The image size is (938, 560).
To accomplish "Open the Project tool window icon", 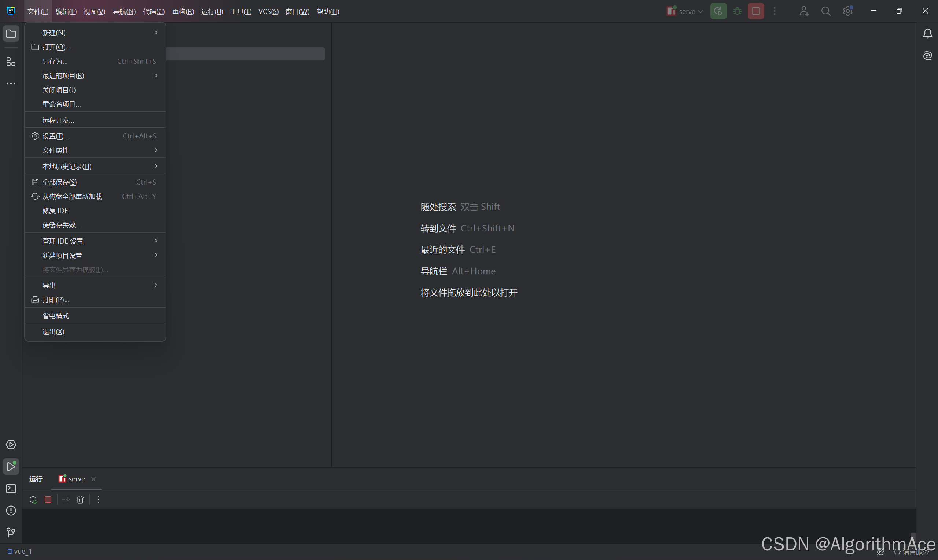I will pyautogui.click(x=11, y=34).
